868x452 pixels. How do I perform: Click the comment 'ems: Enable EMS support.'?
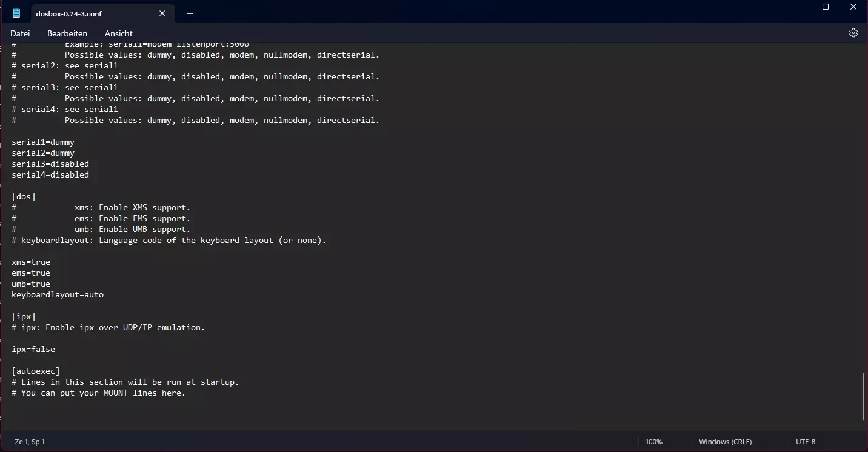pyautogui.click(x=132, y=218)
